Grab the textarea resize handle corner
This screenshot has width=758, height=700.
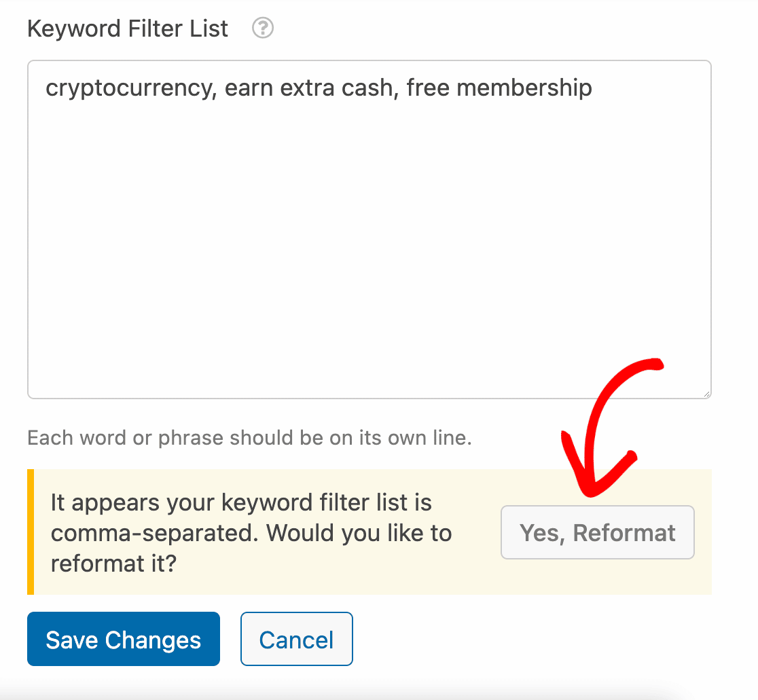tap(706, 394)
